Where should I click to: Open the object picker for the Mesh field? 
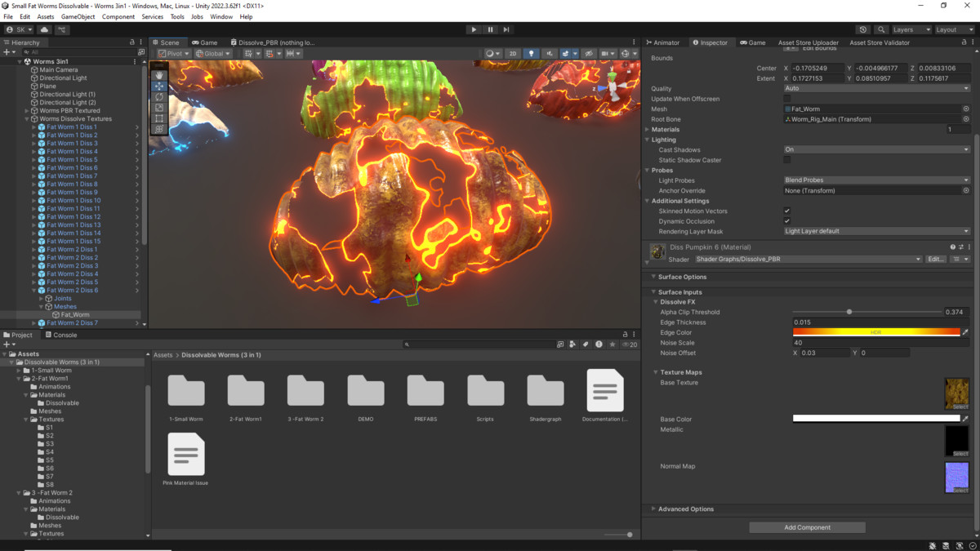tap(966, 109)
